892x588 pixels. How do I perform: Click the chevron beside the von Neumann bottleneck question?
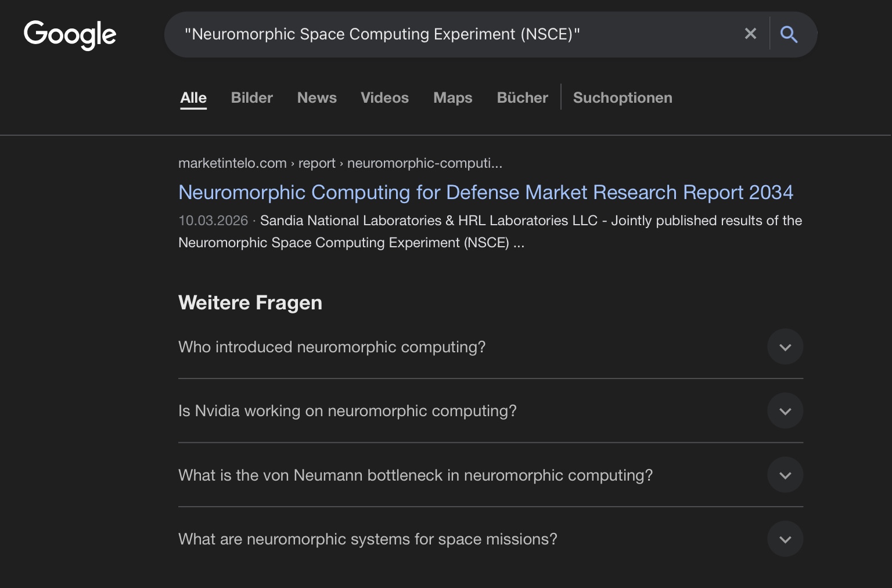coord(785,475)
